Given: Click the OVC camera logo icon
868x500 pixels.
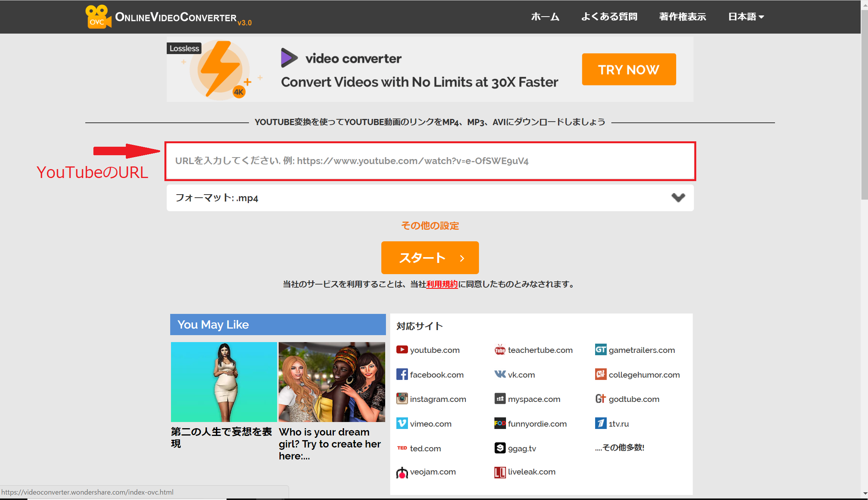Looking at the screenshot, I should [x=98, y=17].
